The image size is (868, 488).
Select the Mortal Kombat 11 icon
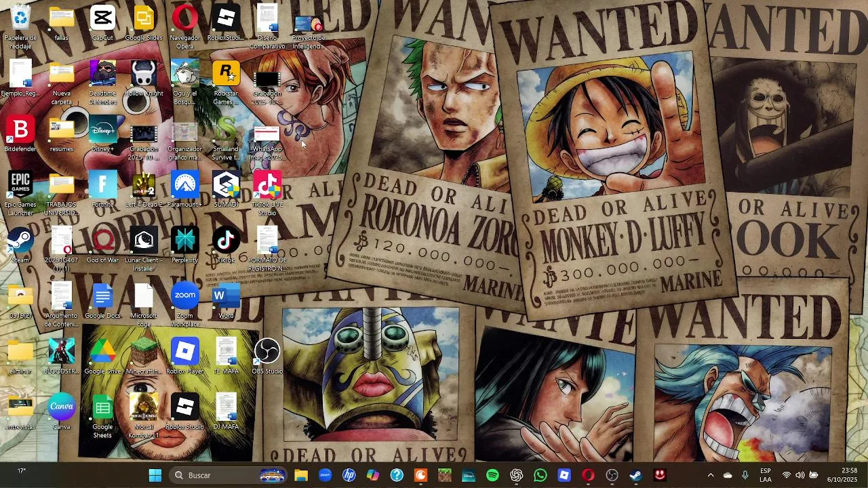(144, 415)
